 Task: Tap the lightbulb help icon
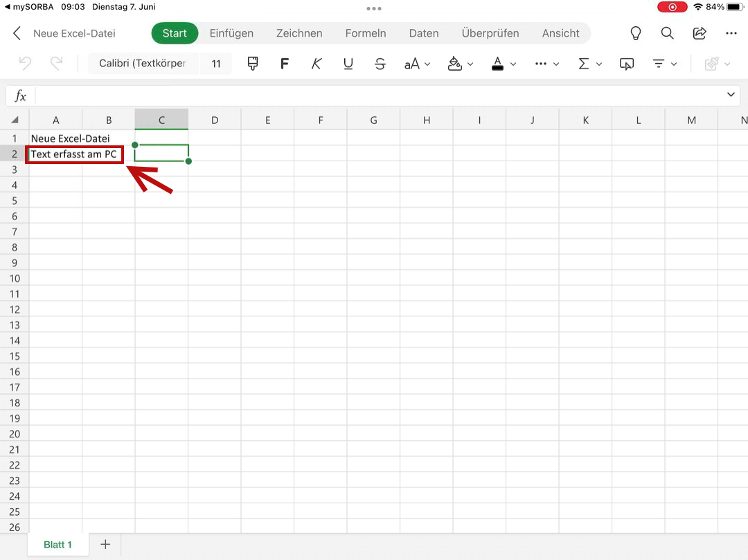pyautogui.click(x=635, y=33)
